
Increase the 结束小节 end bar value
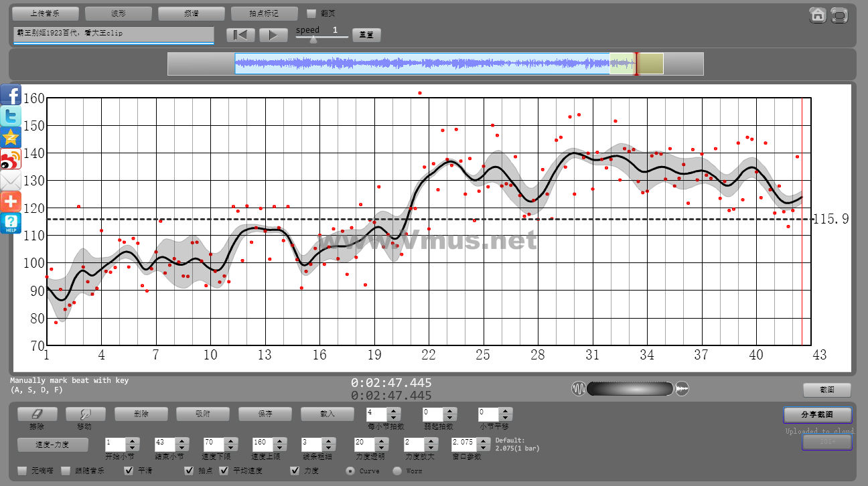182,441
